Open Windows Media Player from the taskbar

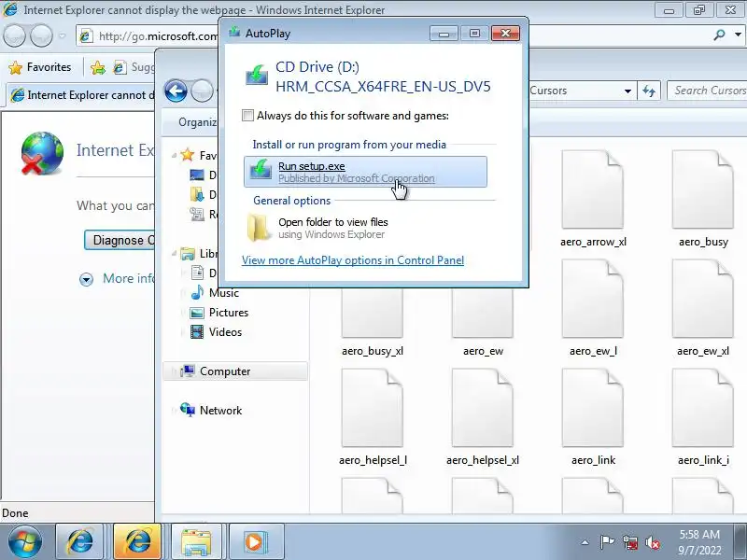[255, 541]
